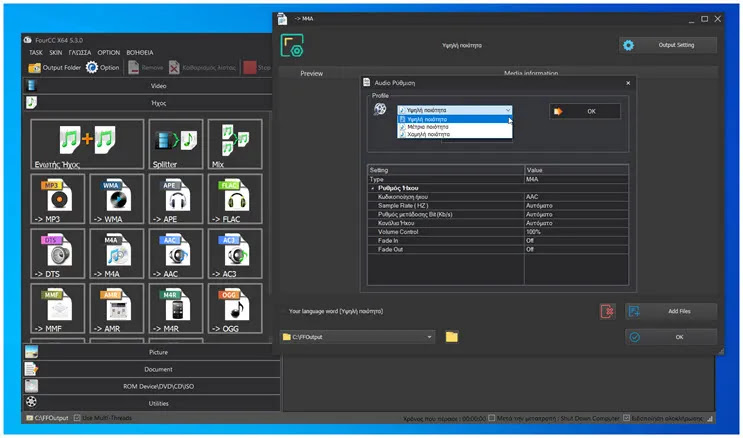
Task: Select the -> APE conversion icon
Action: point(176,199)
